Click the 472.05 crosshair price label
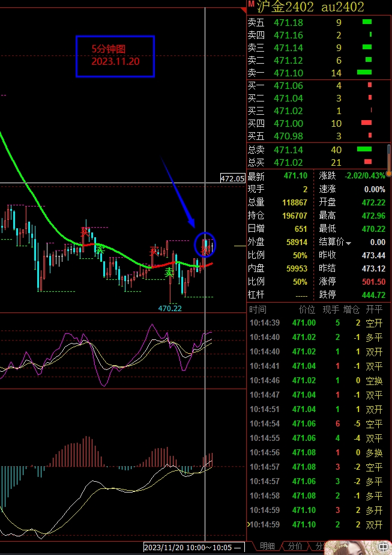Viewport: 392px width, 555px height. [x=232, y=178]
